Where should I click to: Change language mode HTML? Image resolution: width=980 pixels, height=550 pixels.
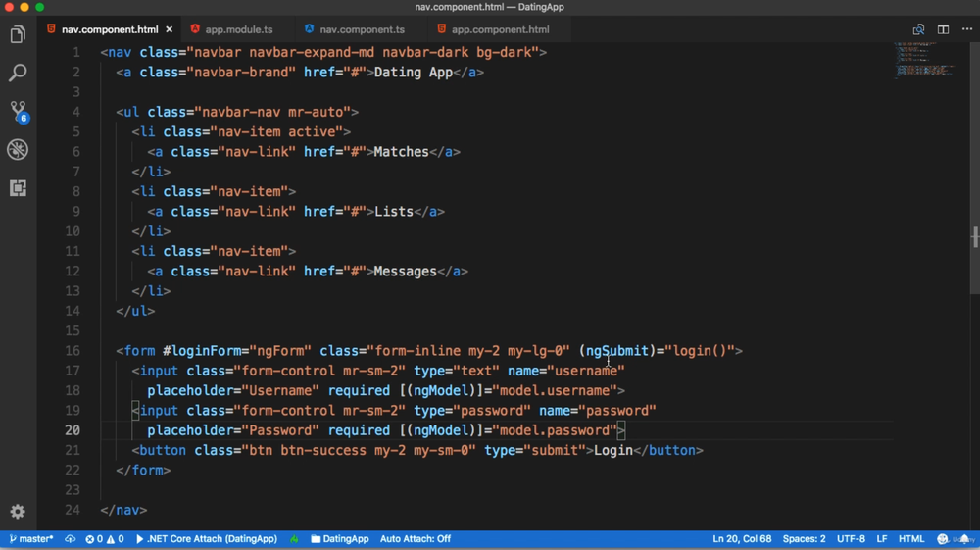click(x=910, y=539)
